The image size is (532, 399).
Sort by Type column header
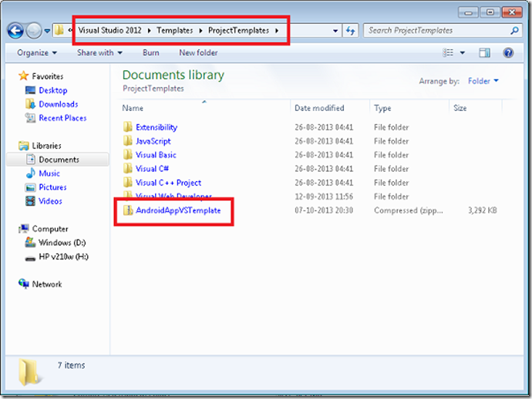[x=382, y=108]
